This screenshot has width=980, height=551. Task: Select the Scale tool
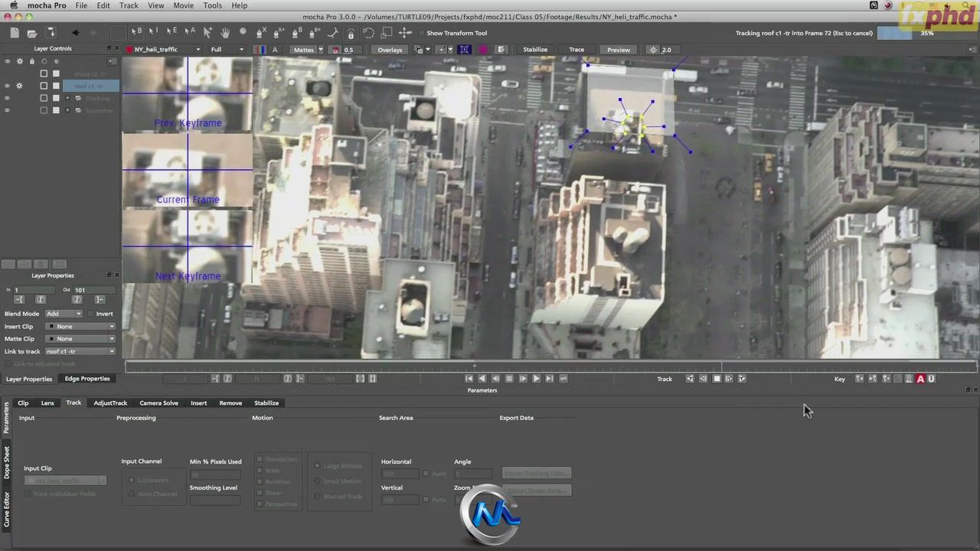point(387,33)
